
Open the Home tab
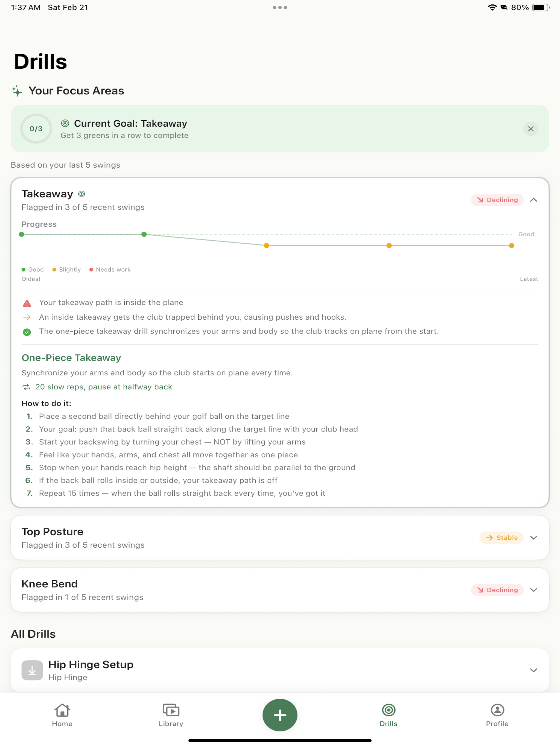[62, 714]
